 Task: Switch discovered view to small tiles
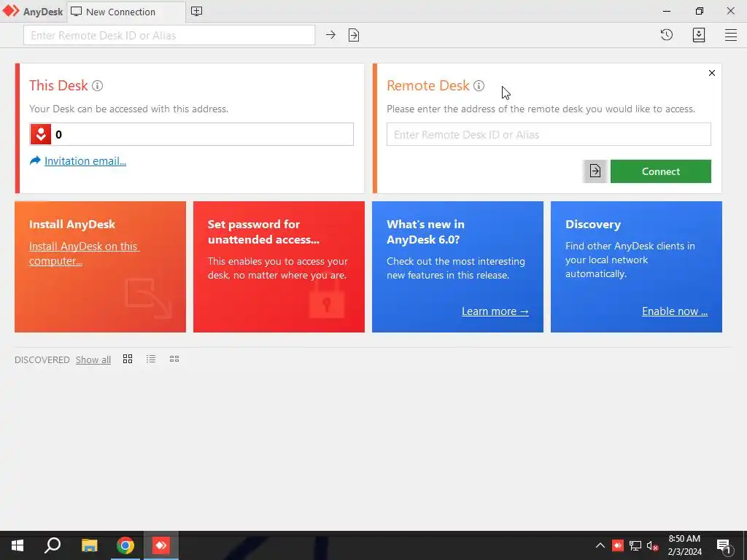(174, 359)
